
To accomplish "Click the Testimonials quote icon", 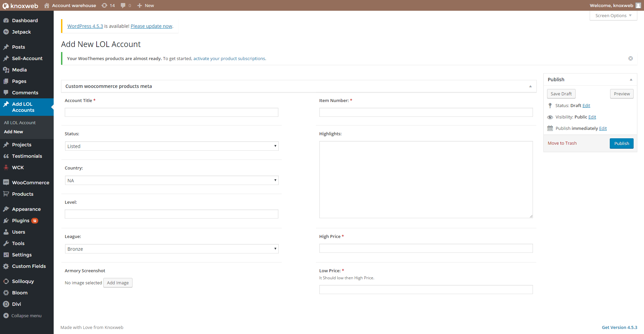I will tap(6, 156).
